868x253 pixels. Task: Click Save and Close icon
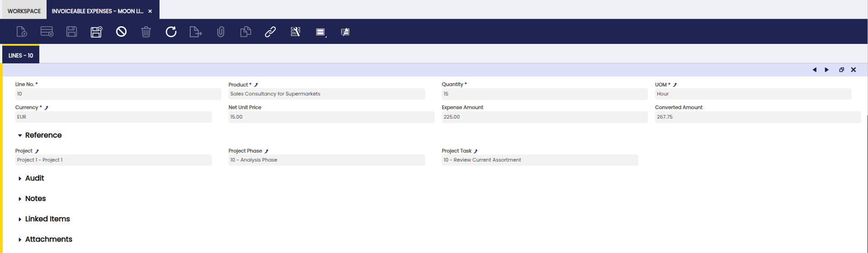pos(97,32)
